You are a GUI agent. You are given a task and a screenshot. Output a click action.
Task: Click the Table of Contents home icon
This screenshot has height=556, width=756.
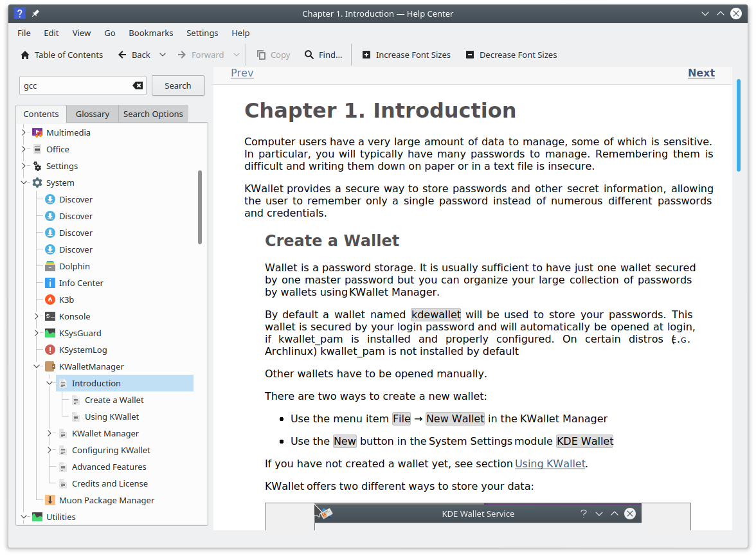[25, 55]
